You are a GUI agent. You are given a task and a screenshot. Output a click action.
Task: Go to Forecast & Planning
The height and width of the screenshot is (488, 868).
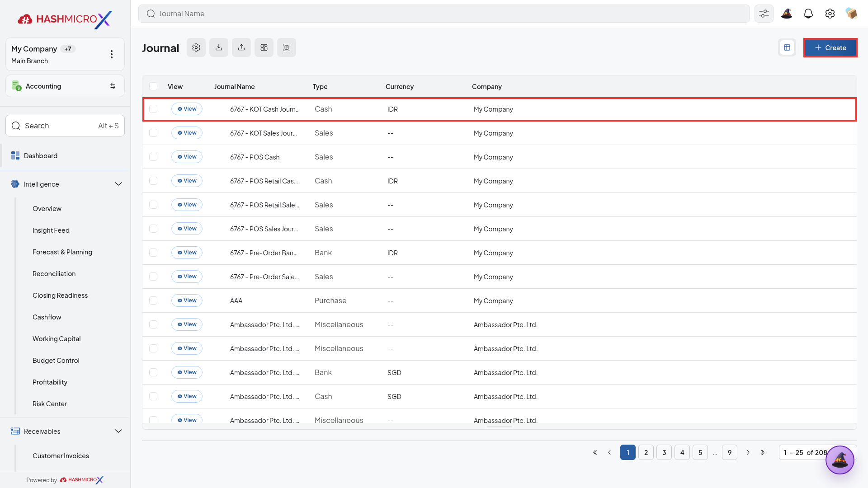click(62, 252)
